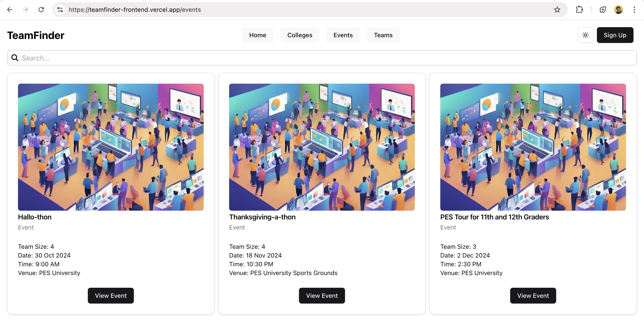Viewport: 644px width, 323px height.
Task: Open the Chrome profile avatar
Action: click(619, 9)
